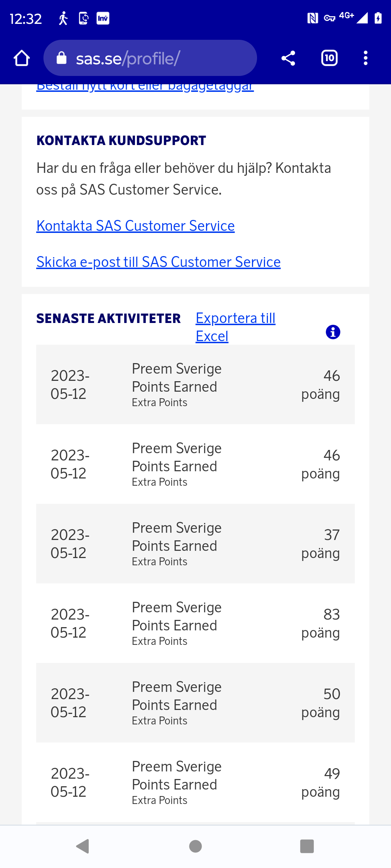
Task: Tap the share icon
Action: pos(288,58)
